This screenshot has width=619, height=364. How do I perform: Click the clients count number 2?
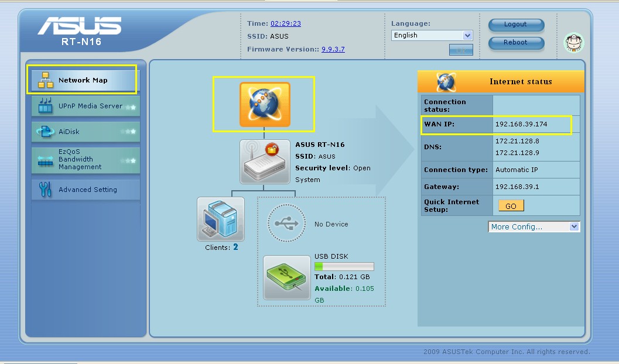click(235, 247)
